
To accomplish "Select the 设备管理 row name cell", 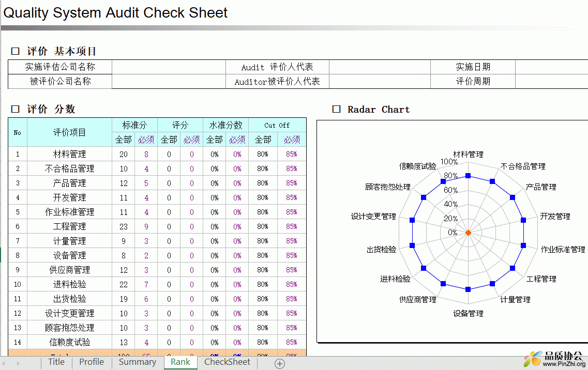I will click(x=69, y=255).
